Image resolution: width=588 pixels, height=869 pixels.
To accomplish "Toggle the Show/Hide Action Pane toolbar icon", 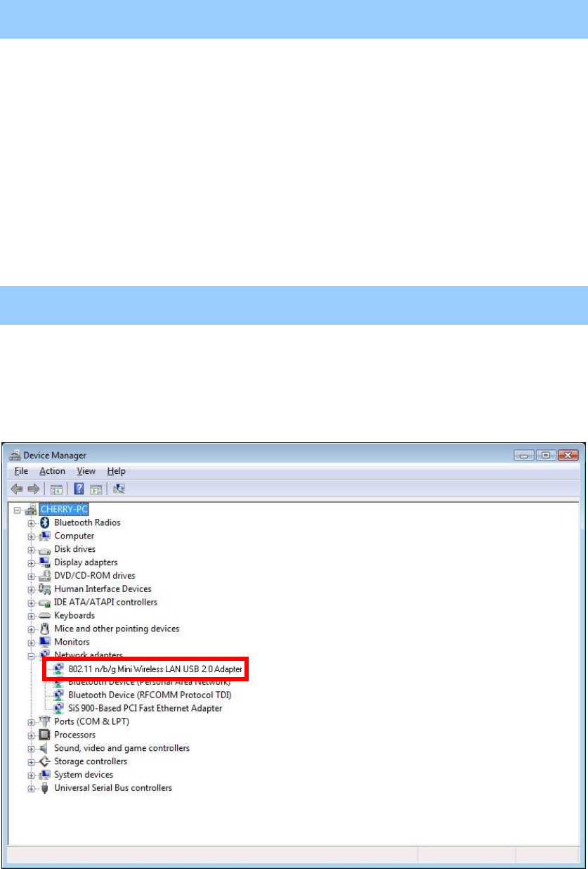I will [96, 489].
